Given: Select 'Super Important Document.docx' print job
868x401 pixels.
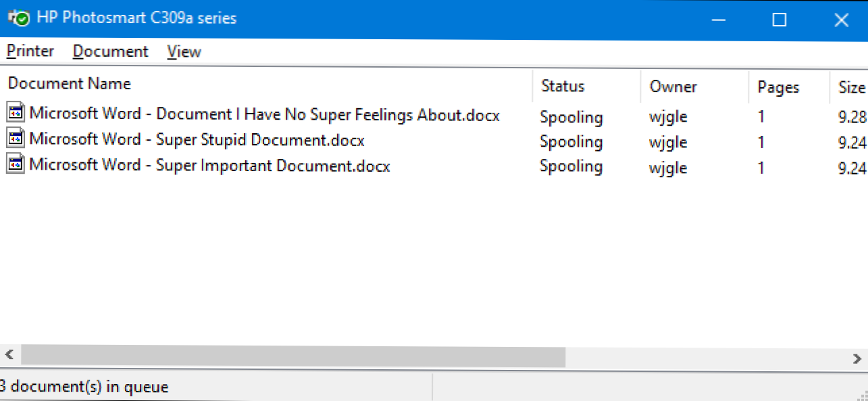Looking at the screenshot, I should click(x=209, y=165).
